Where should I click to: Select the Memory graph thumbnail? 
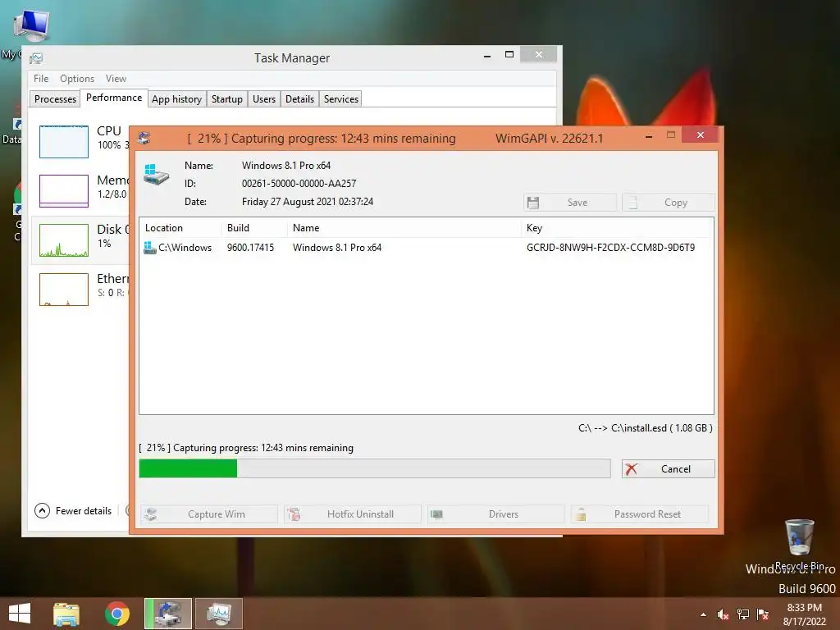(64, 190)
